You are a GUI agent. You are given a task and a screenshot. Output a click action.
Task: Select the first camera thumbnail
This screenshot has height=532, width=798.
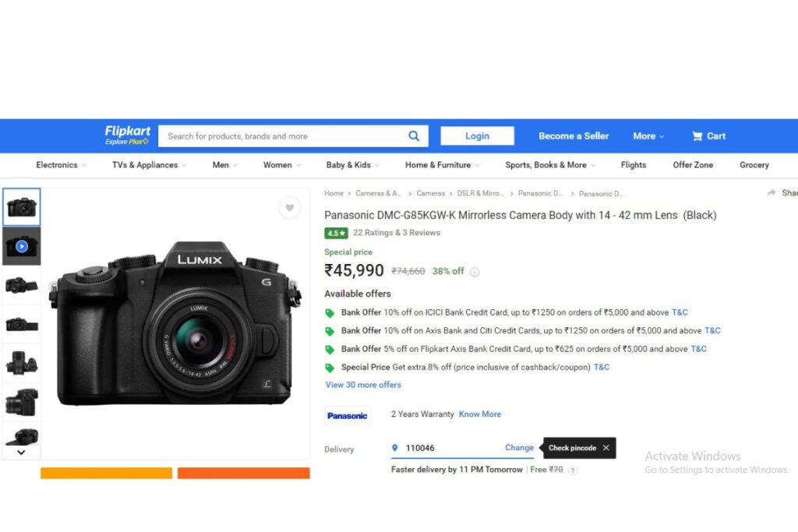tap(21, 207)
